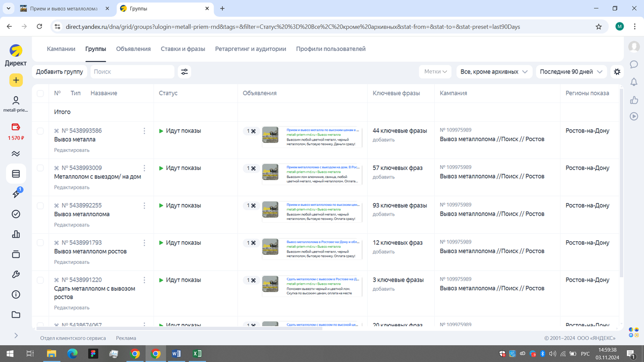
Task: Switch to the Группы tab
Action: (x=96, y=49)
